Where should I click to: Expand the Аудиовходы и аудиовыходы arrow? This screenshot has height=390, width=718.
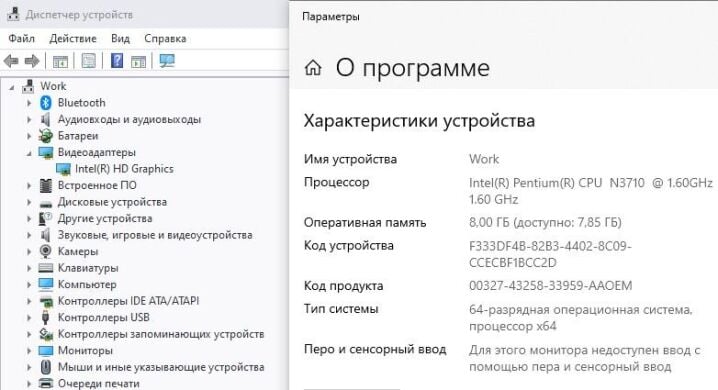[29, 119]
